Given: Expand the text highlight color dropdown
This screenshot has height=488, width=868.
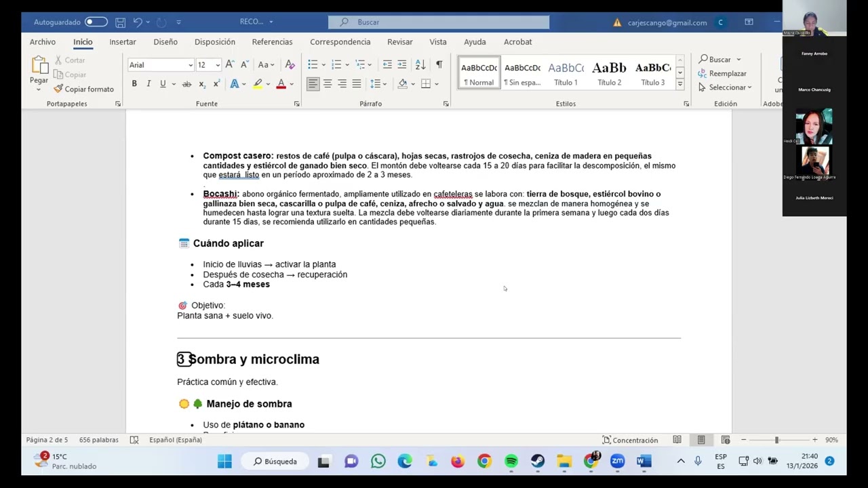Looking at the screenshot, I should click(269, 84).
